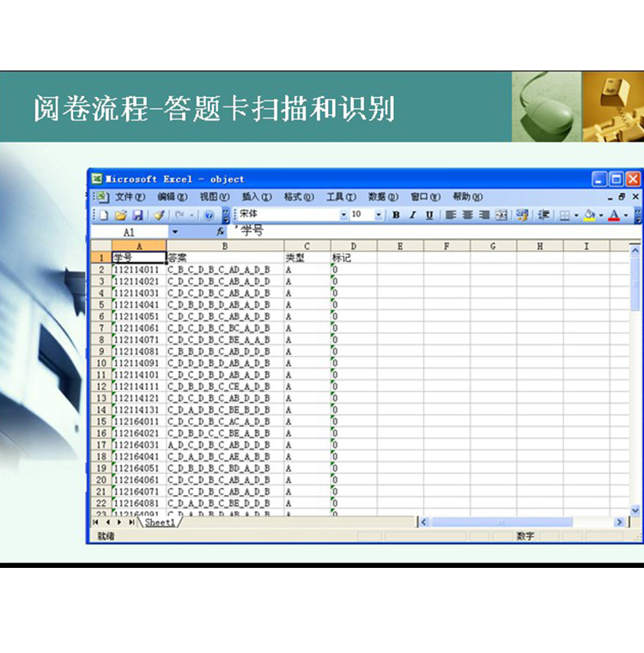Click header cell 答案
This screenshot has height=653, width=644.
click(x=225, y=258)
